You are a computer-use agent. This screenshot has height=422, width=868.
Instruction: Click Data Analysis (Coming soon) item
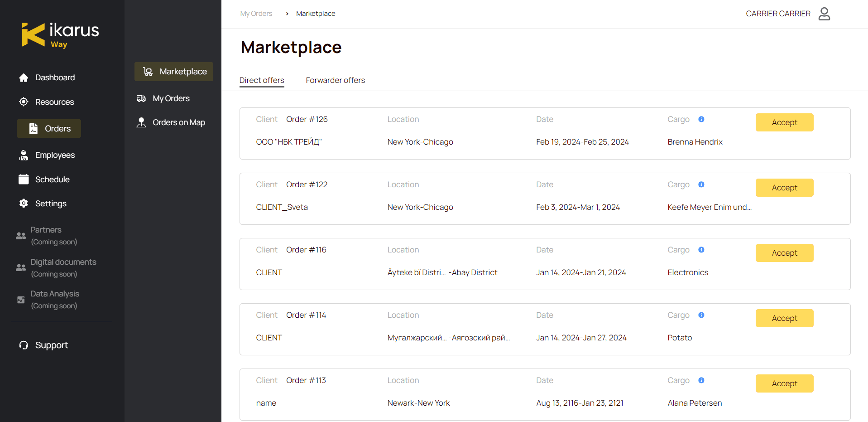[48, 300]
